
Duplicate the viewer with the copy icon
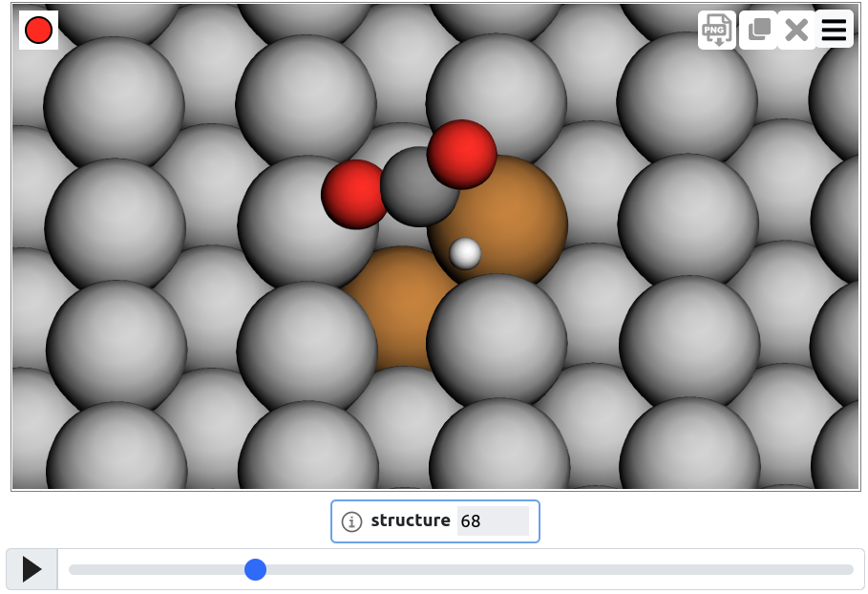click(758, 30)
